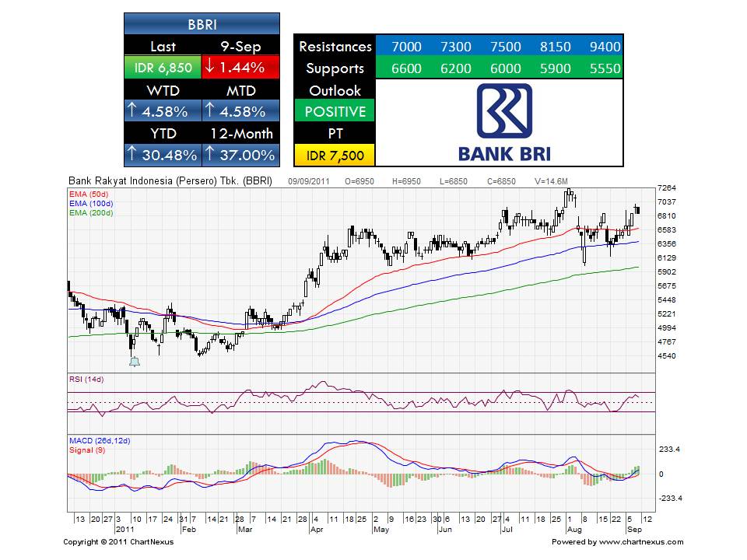Click the L=6850 low value
This screenshot has height=560, width=747.
pyautogui.click(x=454, y=181)
